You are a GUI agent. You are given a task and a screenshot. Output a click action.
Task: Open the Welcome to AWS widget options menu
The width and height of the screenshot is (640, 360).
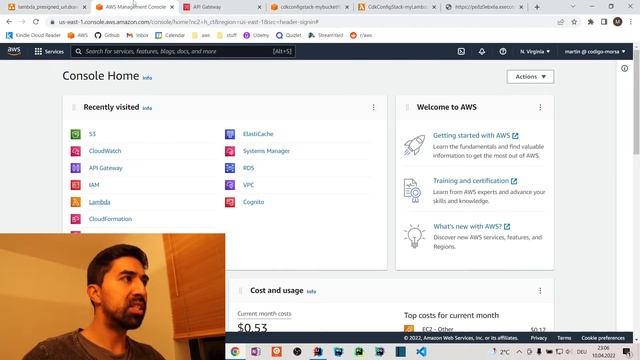pyautogui.click(x=540, y=107)
